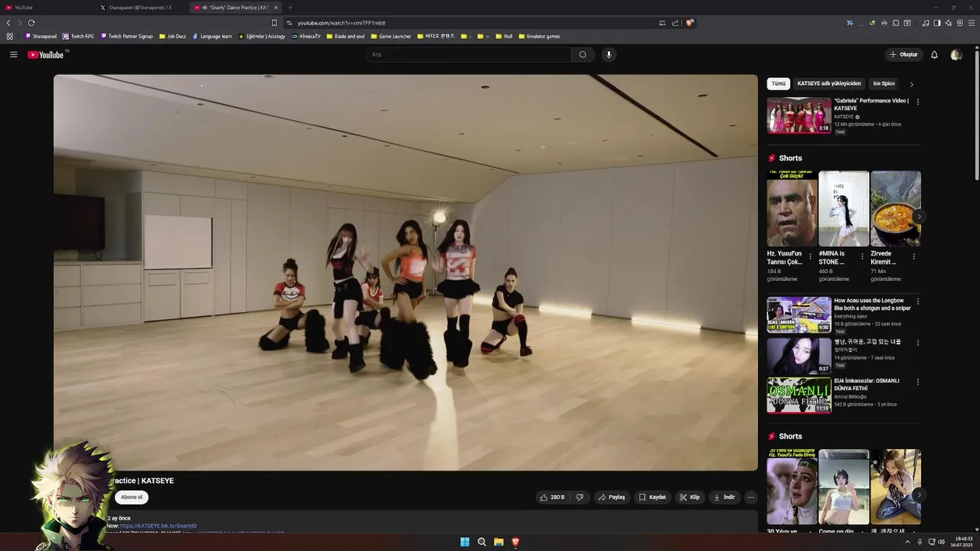This screenshot has width=980, height=551.
Task: Click the Oluştur create button
Action: 903,54
